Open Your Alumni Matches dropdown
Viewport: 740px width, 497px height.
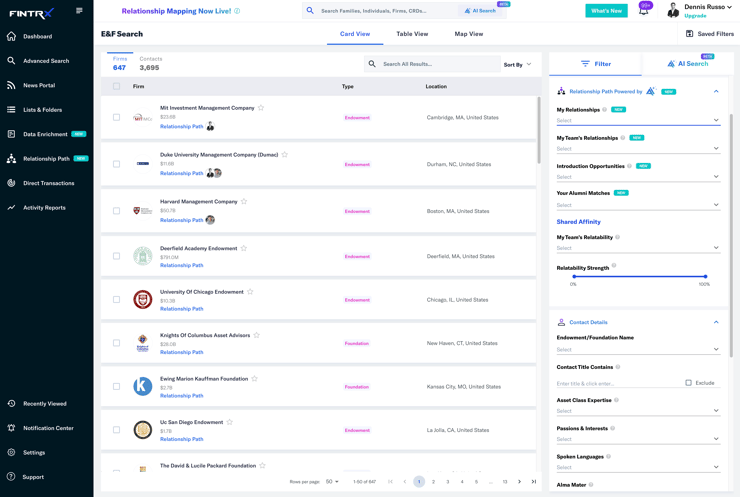[638, 205]
